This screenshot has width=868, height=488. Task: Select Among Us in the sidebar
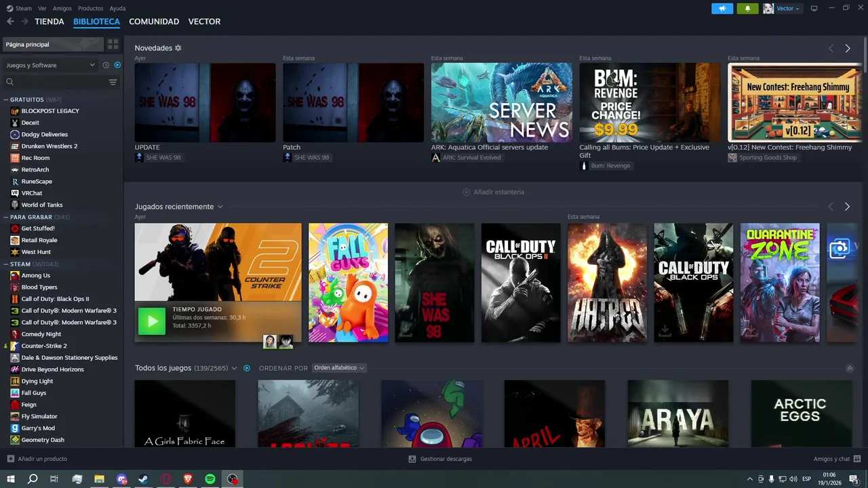[35, 275]
